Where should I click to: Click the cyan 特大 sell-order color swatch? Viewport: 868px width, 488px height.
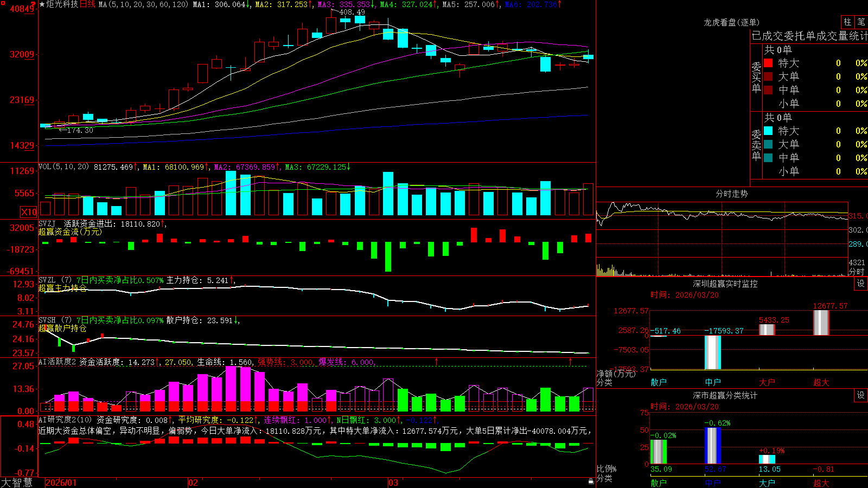point(768,131)
